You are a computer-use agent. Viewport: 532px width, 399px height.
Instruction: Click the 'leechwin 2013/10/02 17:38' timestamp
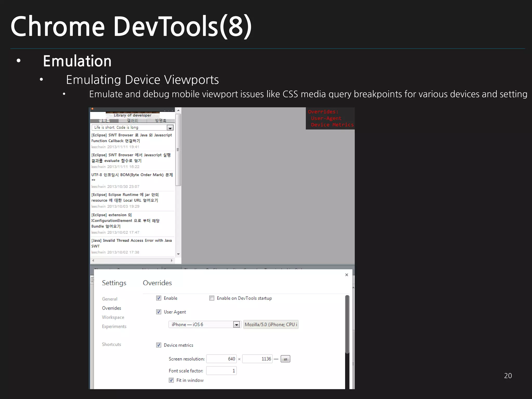click(115, 252)
